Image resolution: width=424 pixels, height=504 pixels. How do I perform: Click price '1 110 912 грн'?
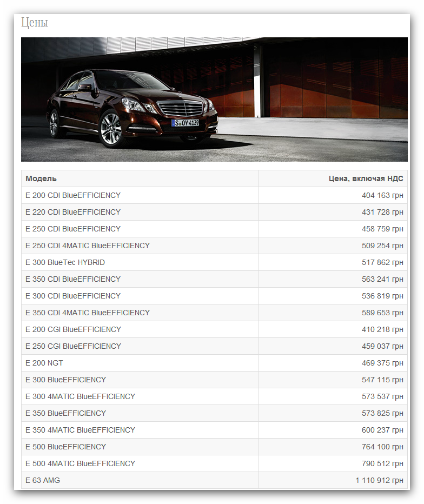pos(379,480)
